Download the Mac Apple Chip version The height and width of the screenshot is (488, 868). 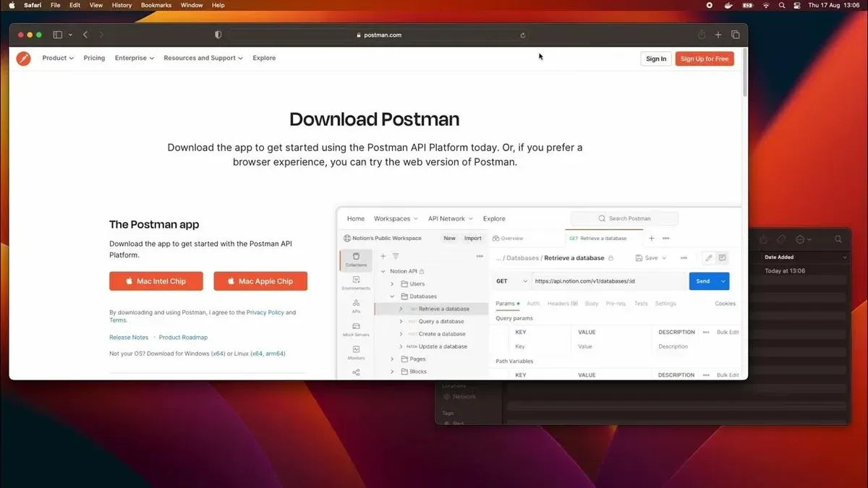pos(260,281)
